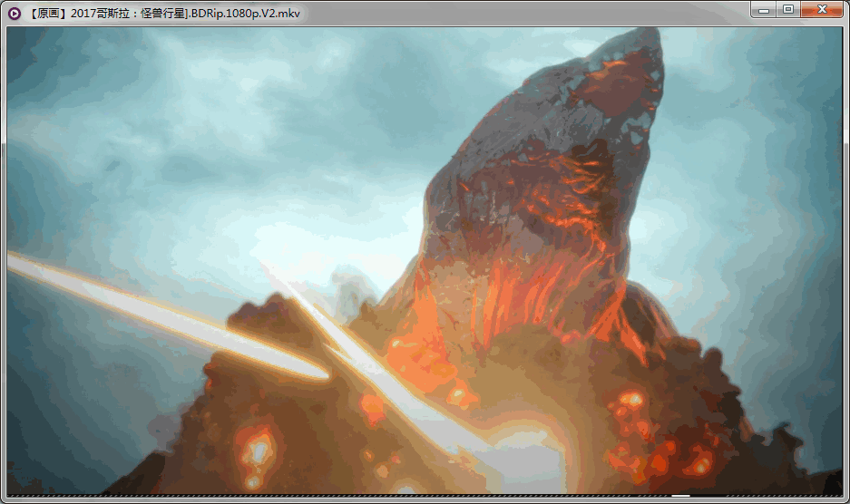Click the empty title bar area right of filename

coord(526,13)
